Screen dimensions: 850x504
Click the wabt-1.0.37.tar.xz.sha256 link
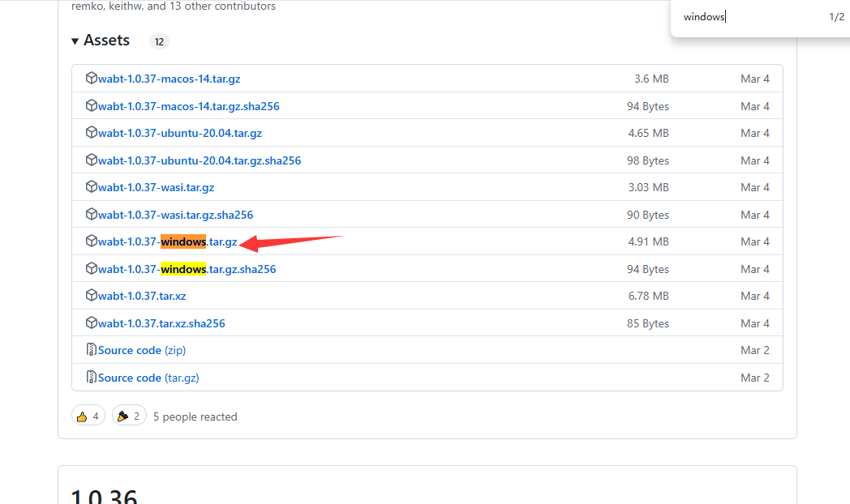pos(160,322)
